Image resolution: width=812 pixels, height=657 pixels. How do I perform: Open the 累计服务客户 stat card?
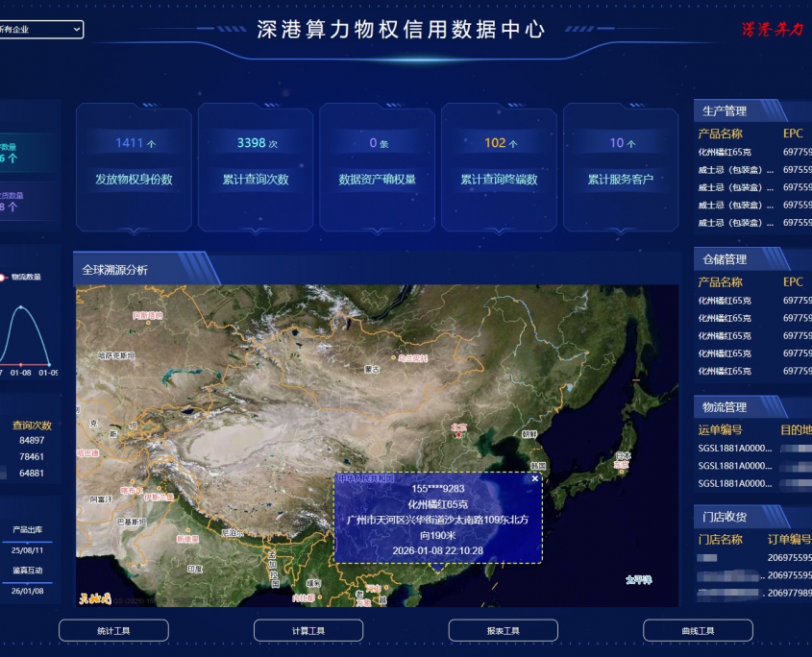[x=621, y=167]
